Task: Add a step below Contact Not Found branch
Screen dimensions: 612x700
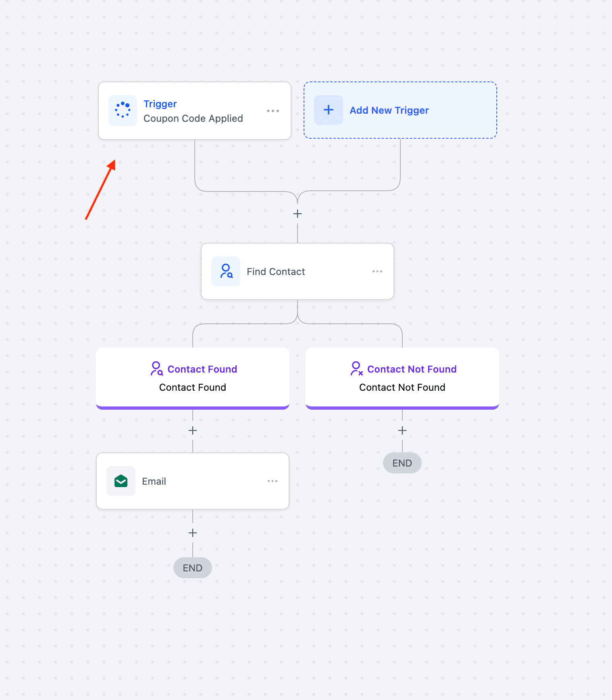Action: click(402, 431)
